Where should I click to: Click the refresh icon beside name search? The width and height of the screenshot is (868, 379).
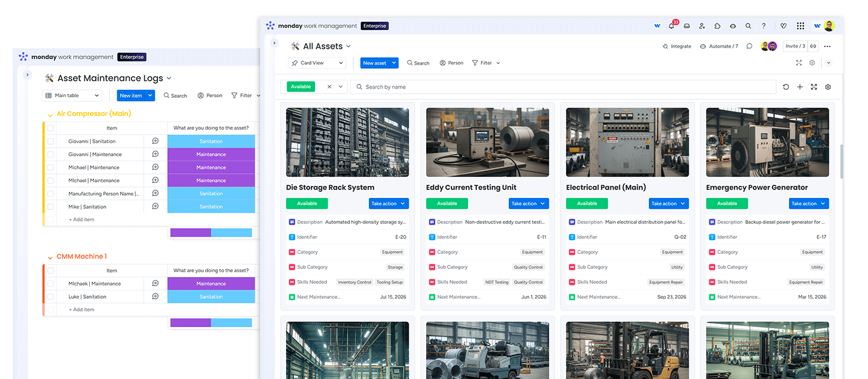click(786, 87)
